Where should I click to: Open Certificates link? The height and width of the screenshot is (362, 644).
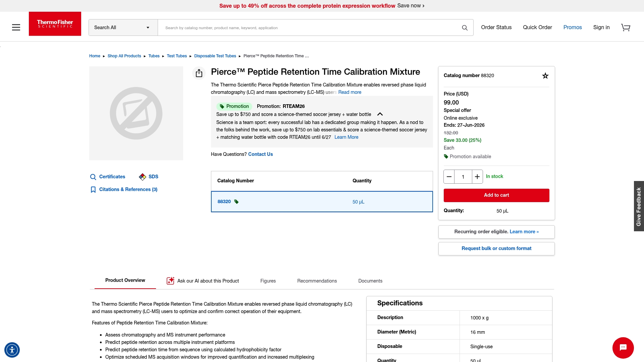click(x=112, y=177)
